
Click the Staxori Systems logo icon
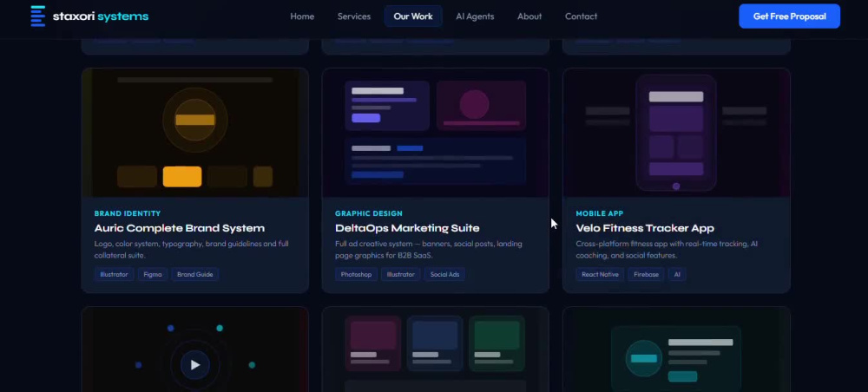tap(37, 16)
